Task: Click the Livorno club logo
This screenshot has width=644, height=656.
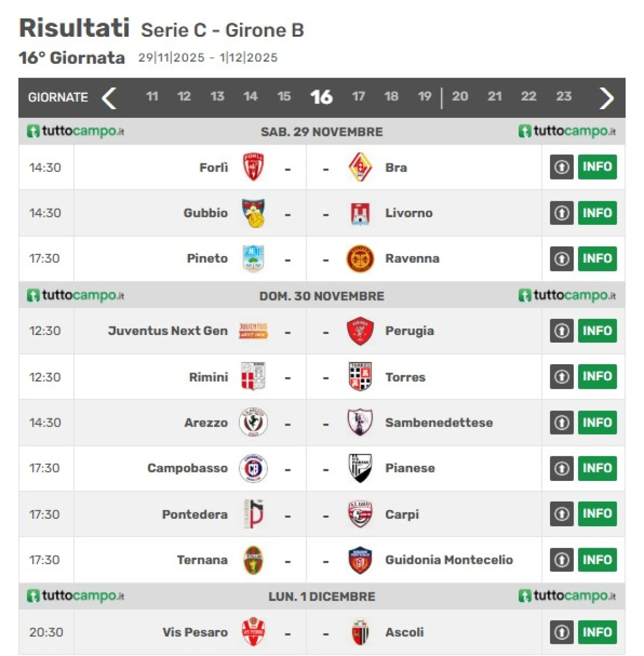Action: coord(360,213)
